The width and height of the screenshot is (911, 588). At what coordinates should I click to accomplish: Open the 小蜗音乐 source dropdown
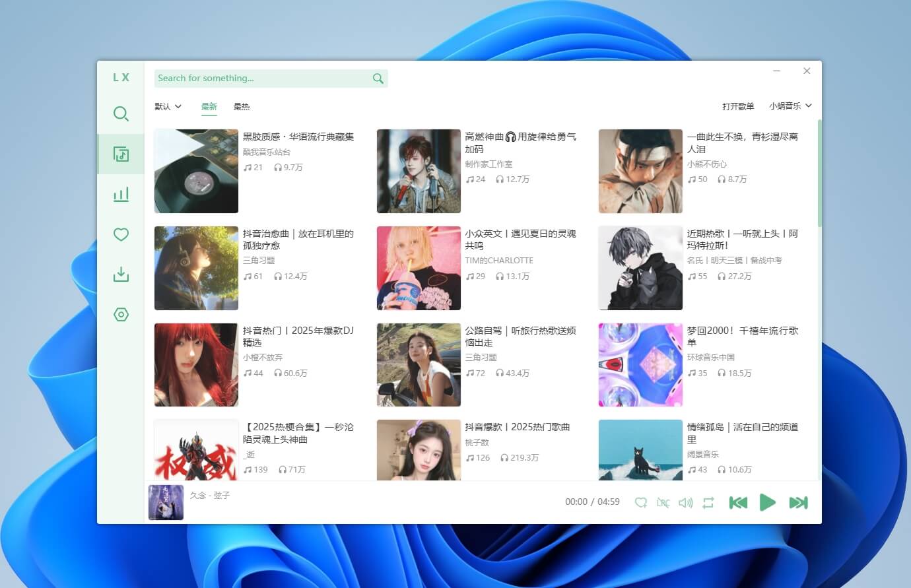[786, 106]
